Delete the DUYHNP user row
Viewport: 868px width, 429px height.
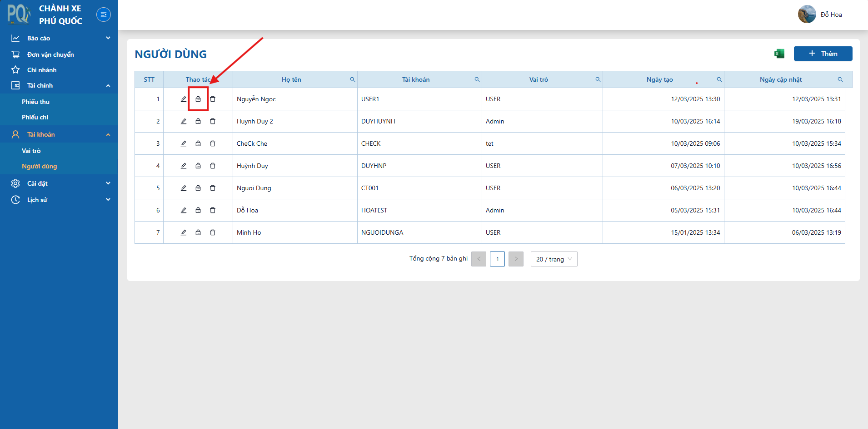(x=213, y=166)
